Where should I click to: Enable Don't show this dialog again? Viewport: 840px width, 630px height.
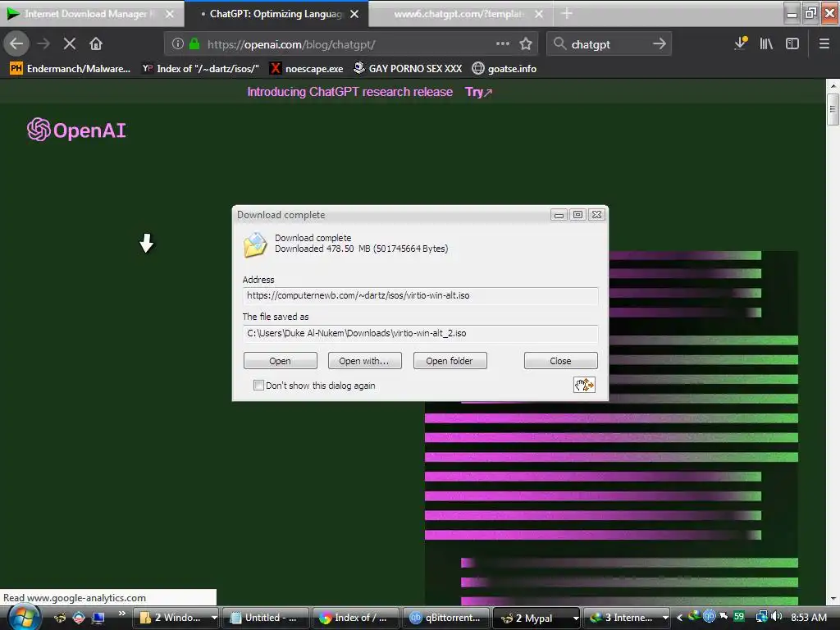coord(258,386)
